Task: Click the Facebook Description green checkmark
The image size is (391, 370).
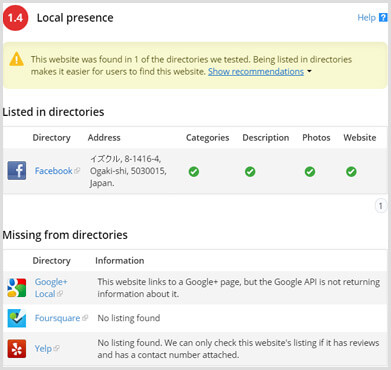Action: pos(250,172)
